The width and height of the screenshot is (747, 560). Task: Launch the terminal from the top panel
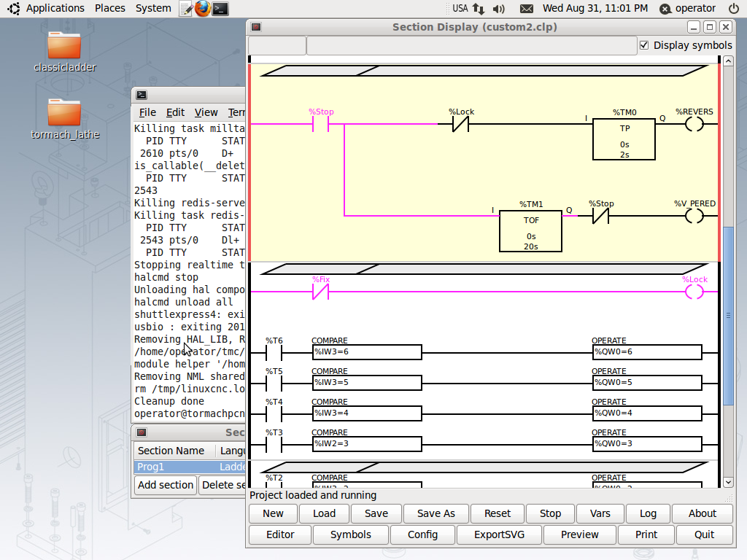click(x=220, y=9)
